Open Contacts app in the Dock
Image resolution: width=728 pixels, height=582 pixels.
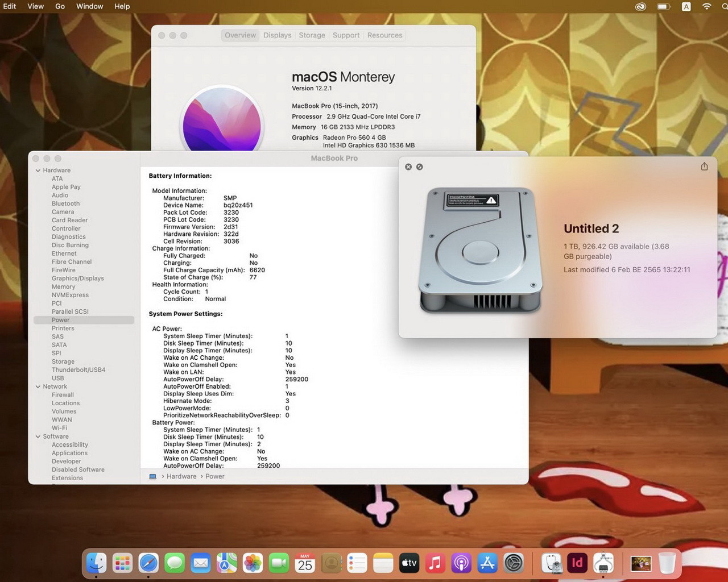(x=331, y=563)
